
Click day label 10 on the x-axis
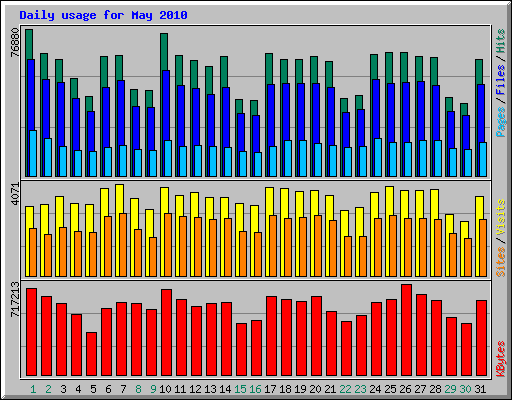pos(165,389)
